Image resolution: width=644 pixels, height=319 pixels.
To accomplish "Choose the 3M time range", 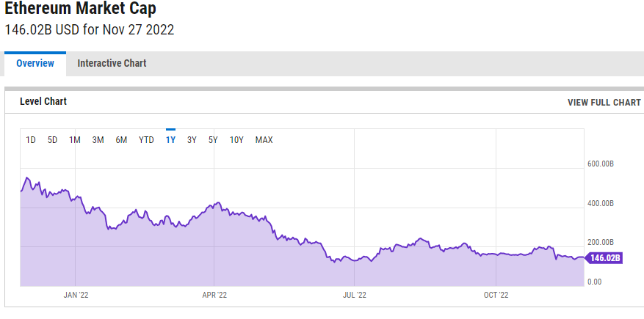I will click(98, 140).
